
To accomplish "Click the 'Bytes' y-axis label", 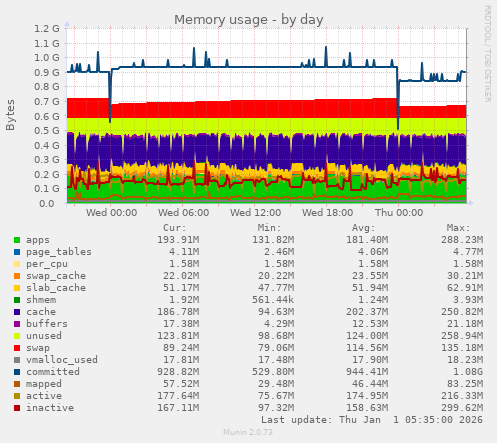I will click(10, 115).
